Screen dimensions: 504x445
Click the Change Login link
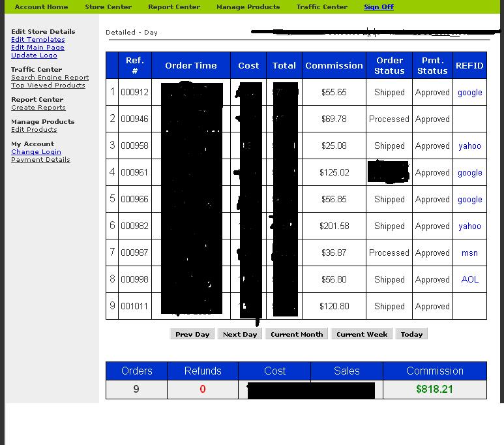point(36,152)
